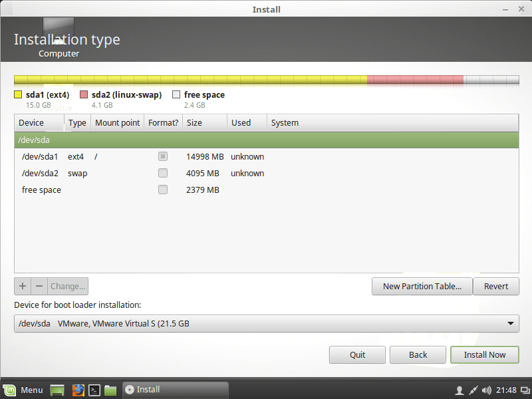Click the show desktop icon in taskbar
This screenshot has width=532, height=399.
click(57, 390)
